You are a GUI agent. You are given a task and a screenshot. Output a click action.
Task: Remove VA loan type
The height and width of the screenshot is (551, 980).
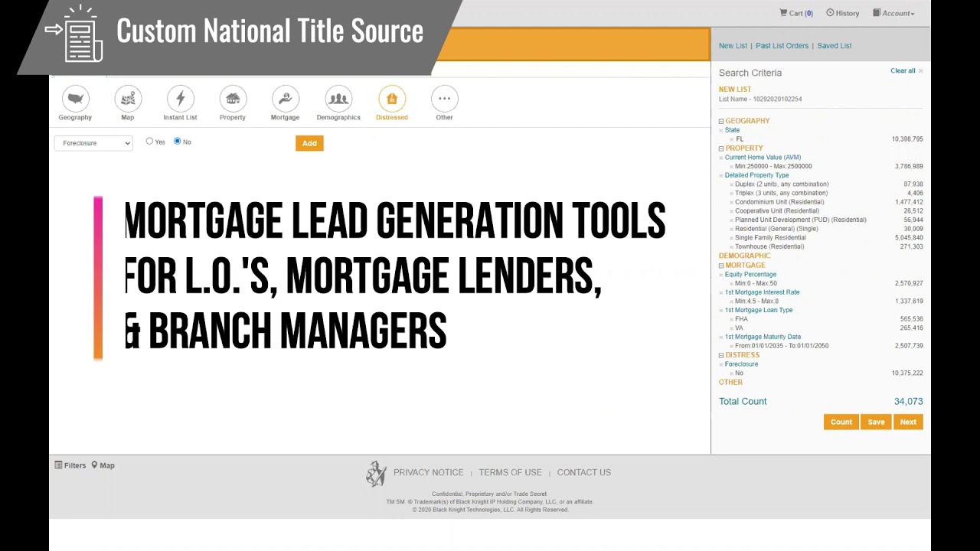pos(731,328)
